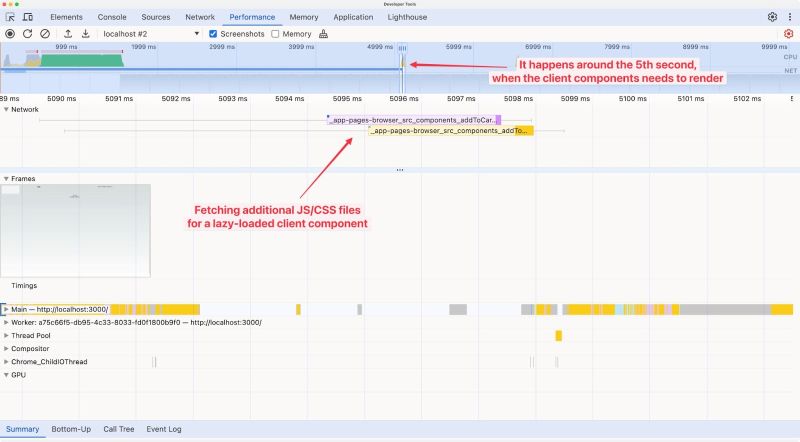Open capture settings red gear icon
Screen dimensions: 800x442
point(788,34)
